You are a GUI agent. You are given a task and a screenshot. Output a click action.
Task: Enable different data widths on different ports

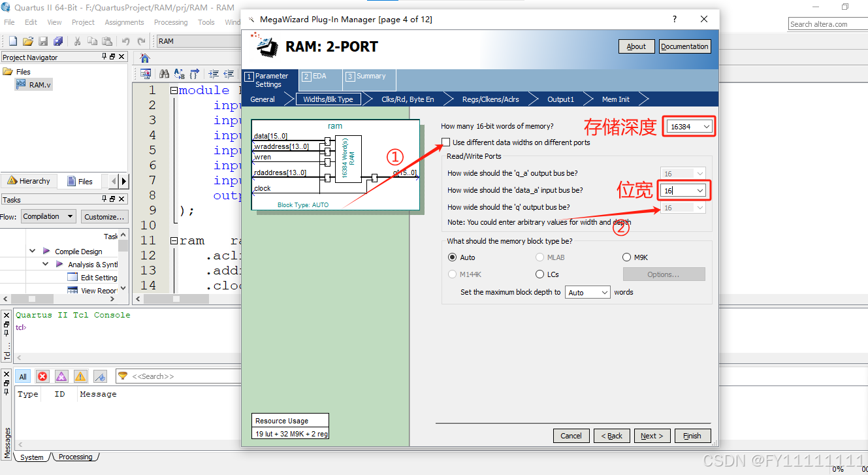point(445,142)
